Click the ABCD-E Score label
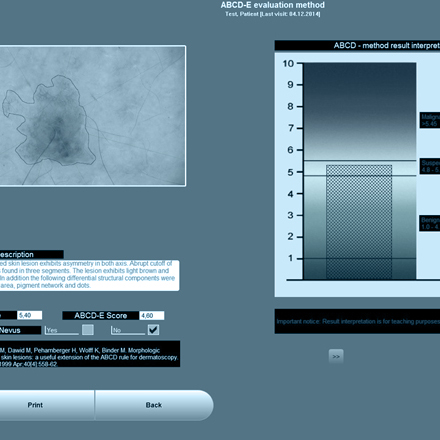 click(101, 315)
